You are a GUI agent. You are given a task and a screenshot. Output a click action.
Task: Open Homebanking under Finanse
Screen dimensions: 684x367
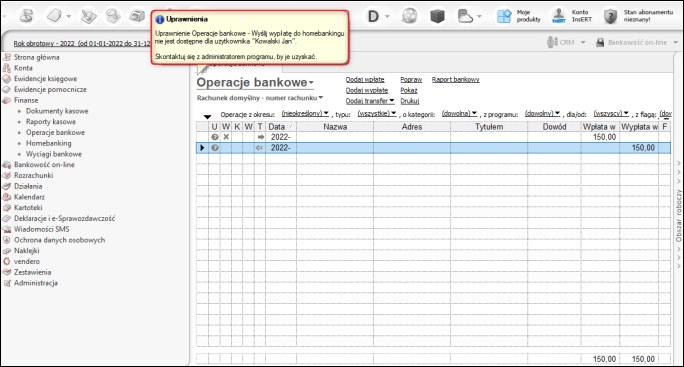tap(48, 144)
